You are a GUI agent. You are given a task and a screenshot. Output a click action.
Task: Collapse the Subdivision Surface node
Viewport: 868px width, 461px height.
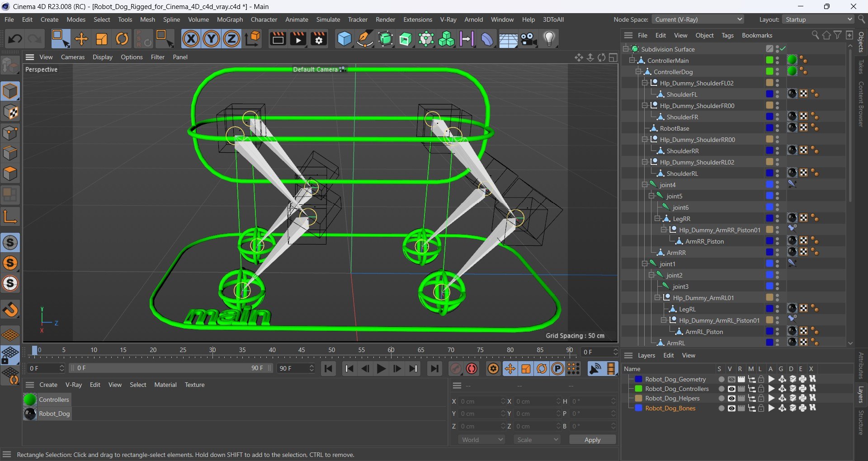[626, 49]
